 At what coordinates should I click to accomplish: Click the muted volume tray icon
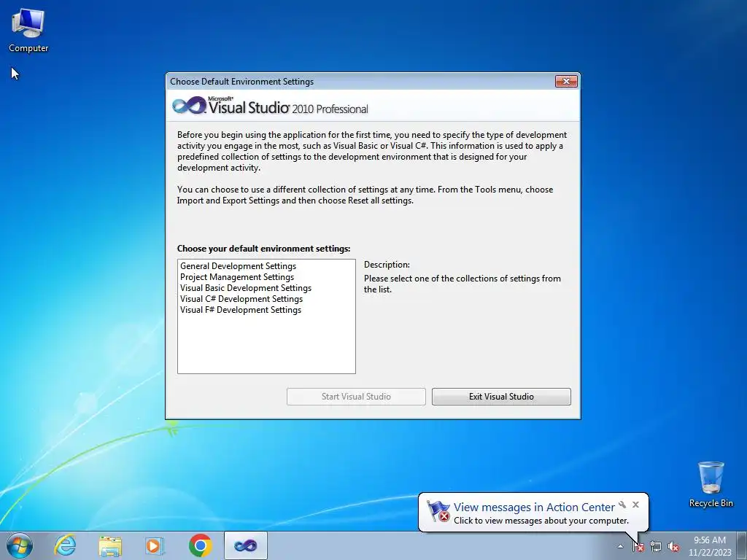673,547
